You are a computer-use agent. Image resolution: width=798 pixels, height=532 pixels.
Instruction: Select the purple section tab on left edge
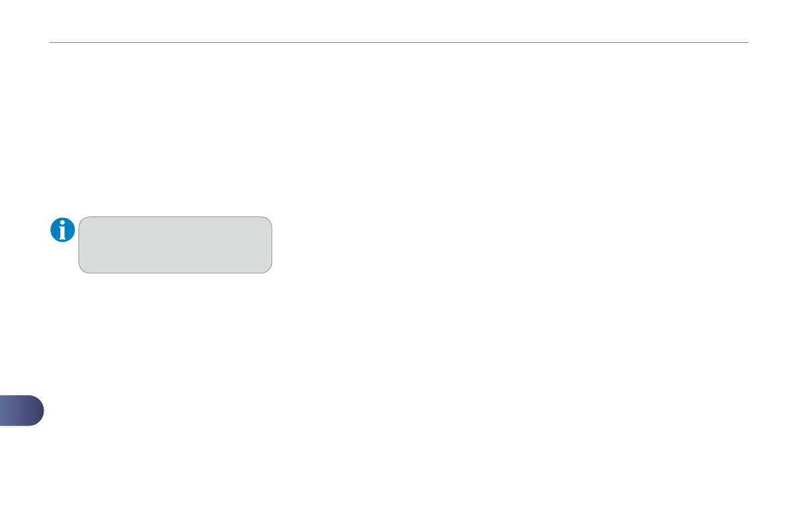(21, 411)
